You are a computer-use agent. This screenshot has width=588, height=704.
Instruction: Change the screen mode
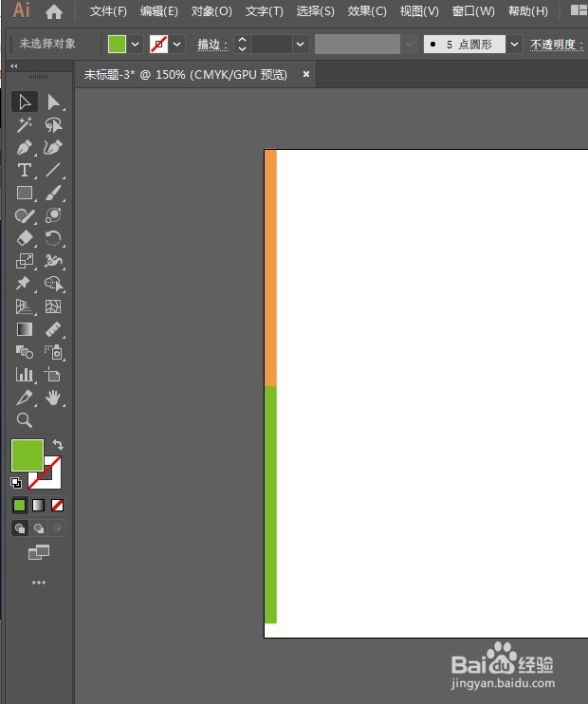(x=39, y=553)
